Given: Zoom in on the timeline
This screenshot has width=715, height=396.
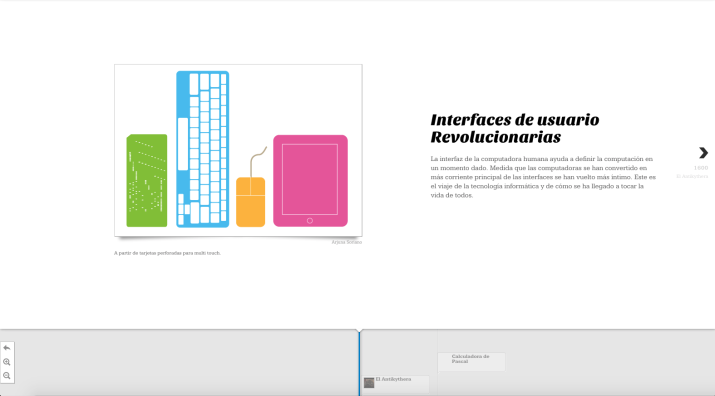Looking at the screenshot, I should click(7, 362).
